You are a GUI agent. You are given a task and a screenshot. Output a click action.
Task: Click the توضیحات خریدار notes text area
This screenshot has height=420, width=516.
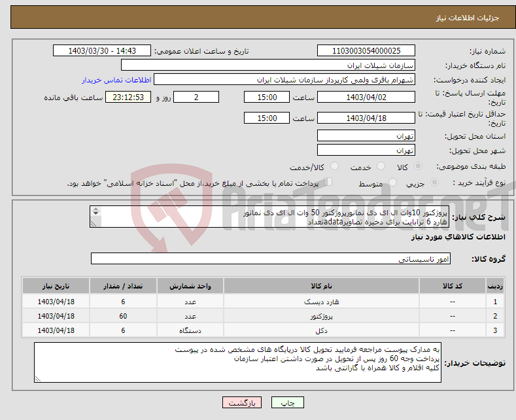[x=237, y=362]
